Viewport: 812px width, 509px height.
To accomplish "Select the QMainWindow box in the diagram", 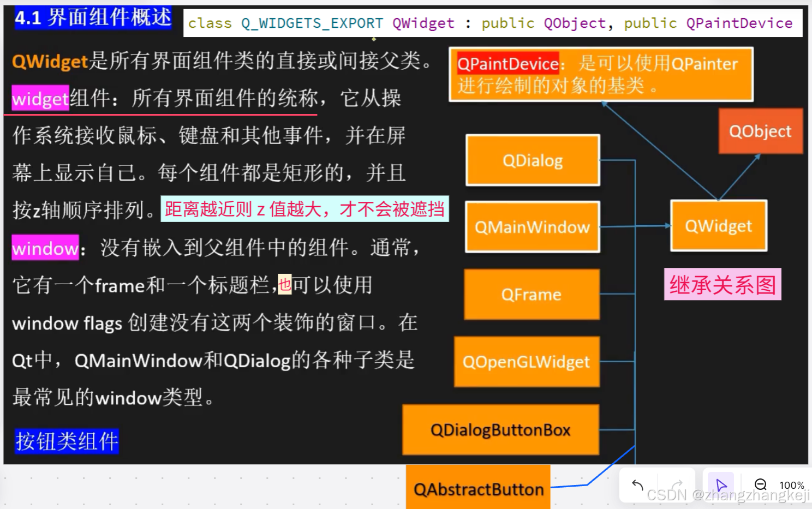I will [x=532, y=227].
